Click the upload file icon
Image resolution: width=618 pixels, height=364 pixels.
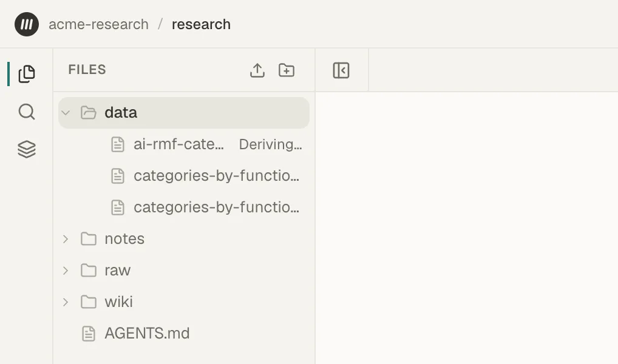tap(257, 70)
